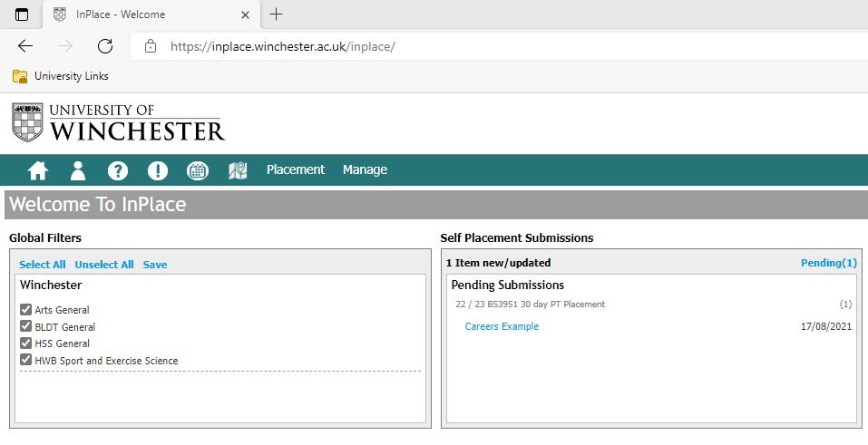The width and height of the screenshot is (868, 445).
Task: Toggle HSS General checkbox
Action: point(25,343)
